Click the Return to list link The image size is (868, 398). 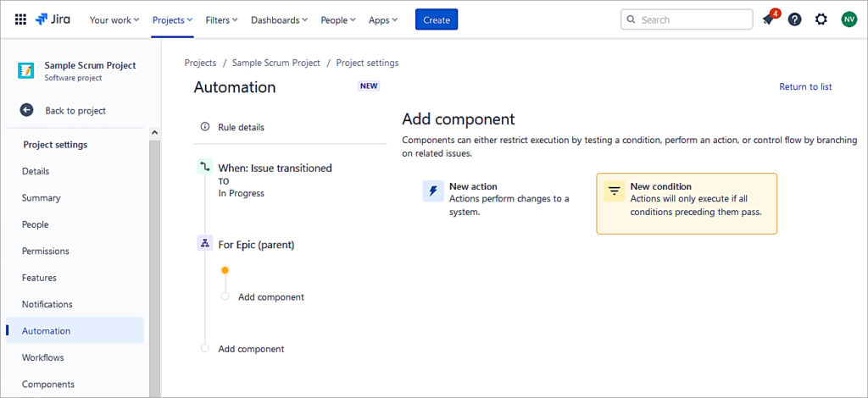coord(805,86)
